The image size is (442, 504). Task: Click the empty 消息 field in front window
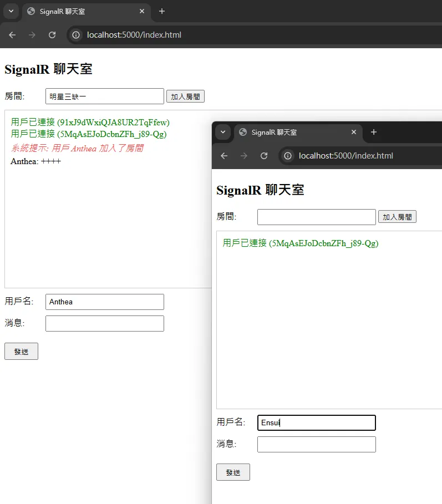point(317,444)
